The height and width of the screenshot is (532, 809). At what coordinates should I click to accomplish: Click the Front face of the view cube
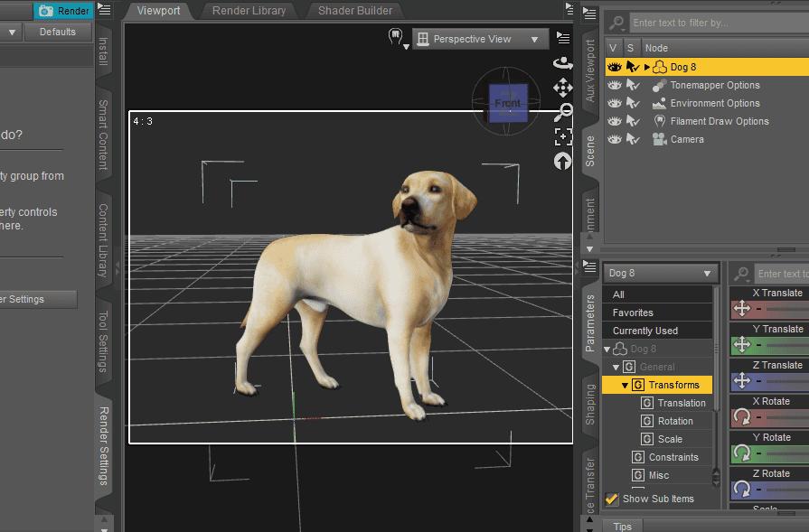507,103
